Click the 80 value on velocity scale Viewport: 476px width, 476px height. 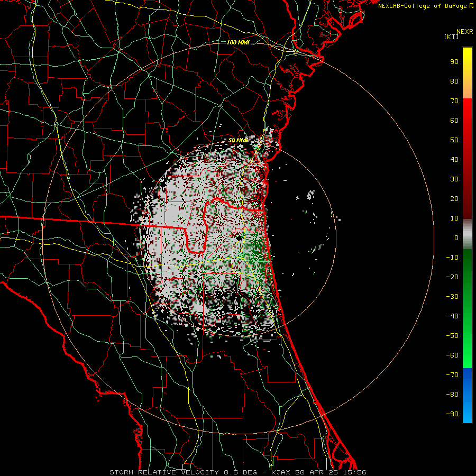coord(454,81)
